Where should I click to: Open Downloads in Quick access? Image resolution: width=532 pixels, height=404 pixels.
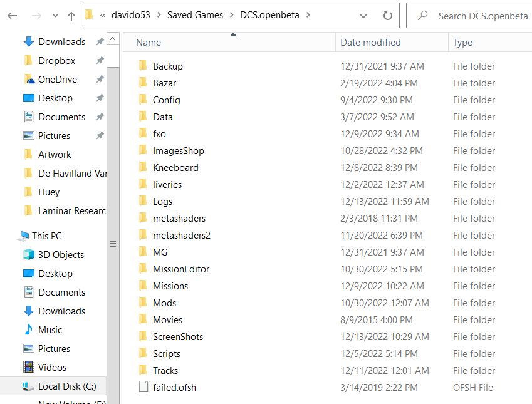pos(61,42)
